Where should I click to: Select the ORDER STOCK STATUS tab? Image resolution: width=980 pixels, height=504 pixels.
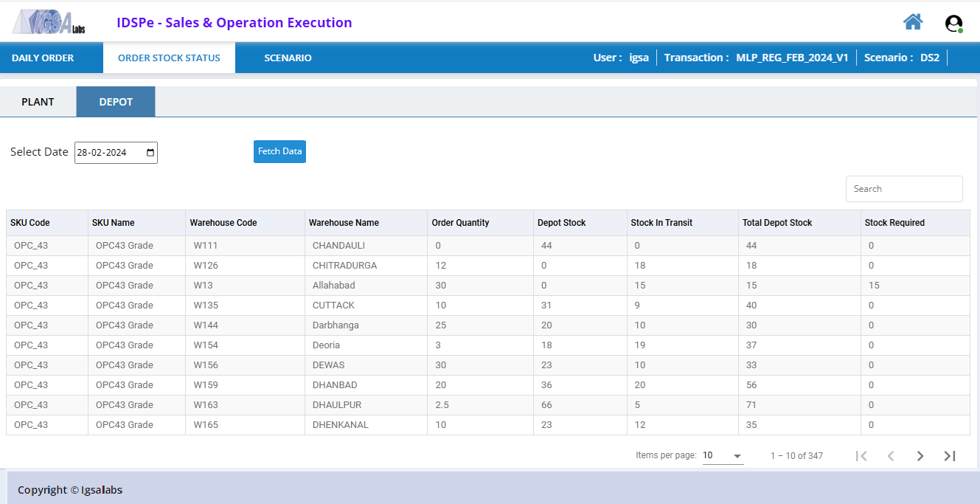click(x=169, y=58)
